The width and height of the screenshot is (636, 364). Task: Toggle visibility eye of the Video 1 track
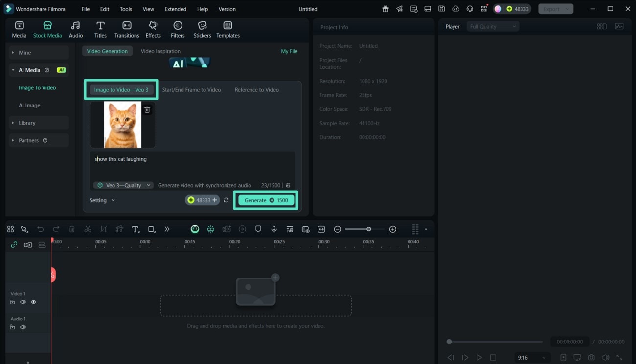(33, 302)
